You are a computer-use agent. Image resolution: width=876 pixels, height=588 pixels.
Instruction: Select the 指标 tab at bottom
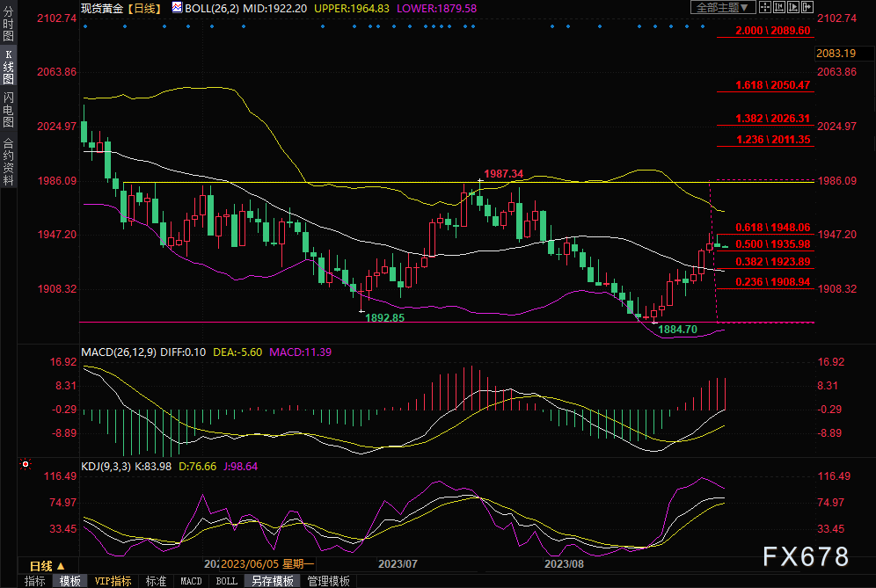pos(35,581)
